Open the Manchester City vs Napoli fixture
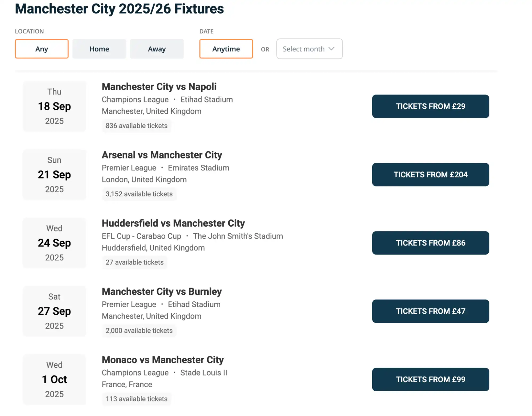 (159, 86)
